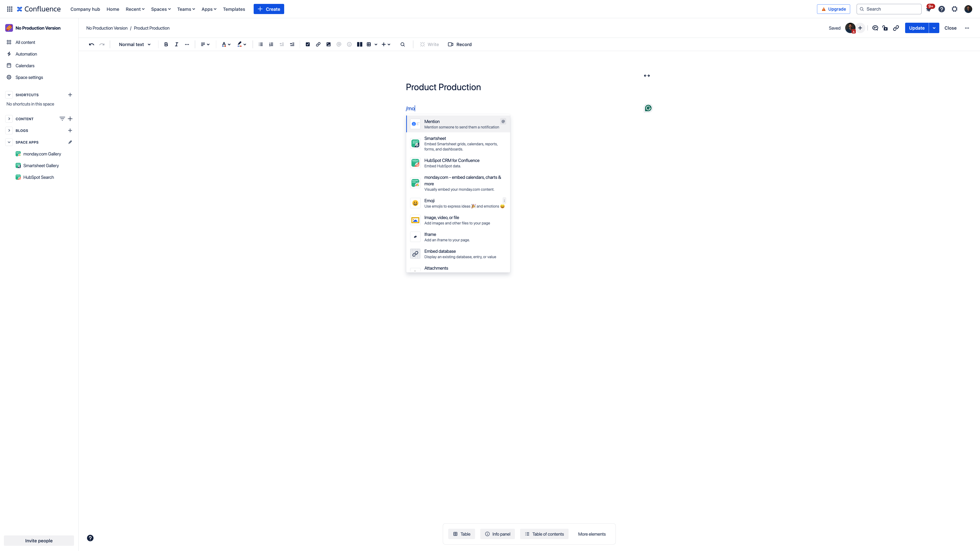Image resolution: width=980 pixels, height=551 pixels.
Task: Insert a bullet list
Action: pyautogui.click(x=261, y=45)
